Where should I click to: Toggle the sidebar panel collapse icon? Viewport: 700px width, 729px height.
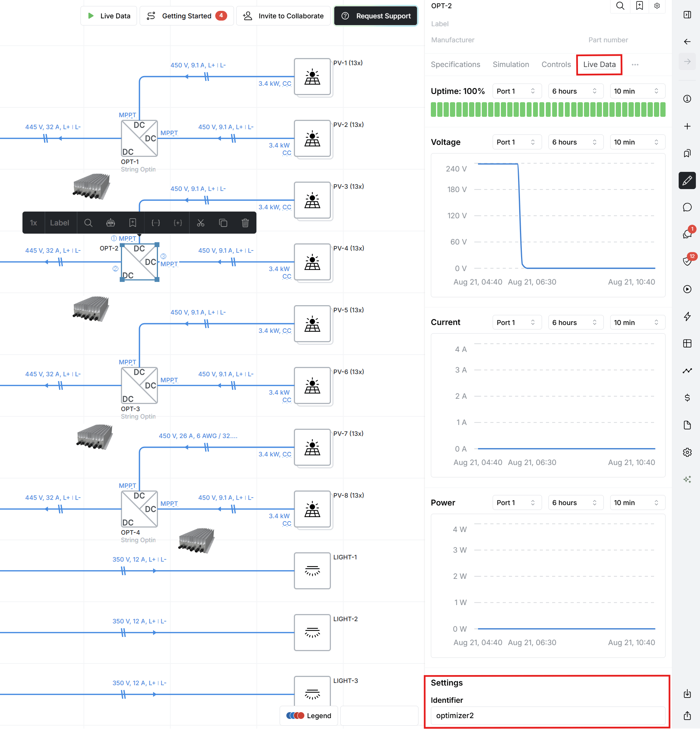(687, 15)
